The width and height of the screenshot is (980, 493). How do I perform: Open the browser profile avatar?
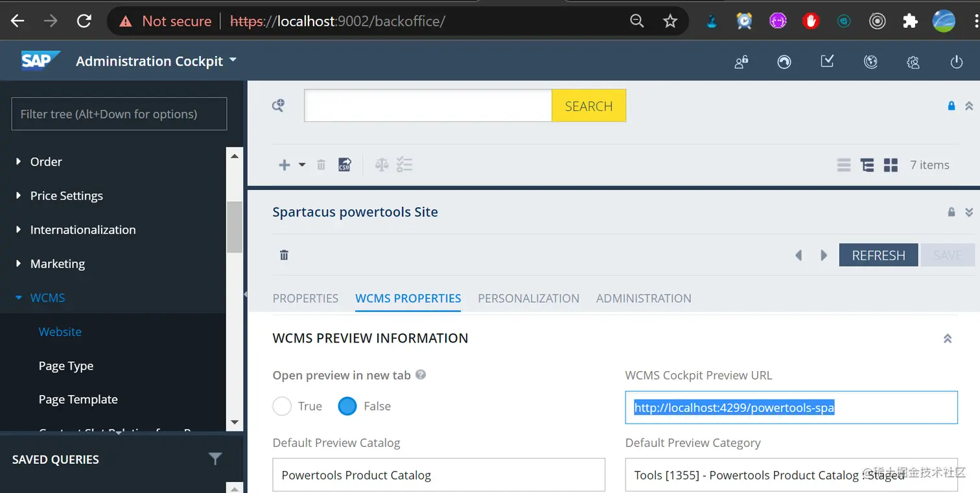tap(944, 21)
